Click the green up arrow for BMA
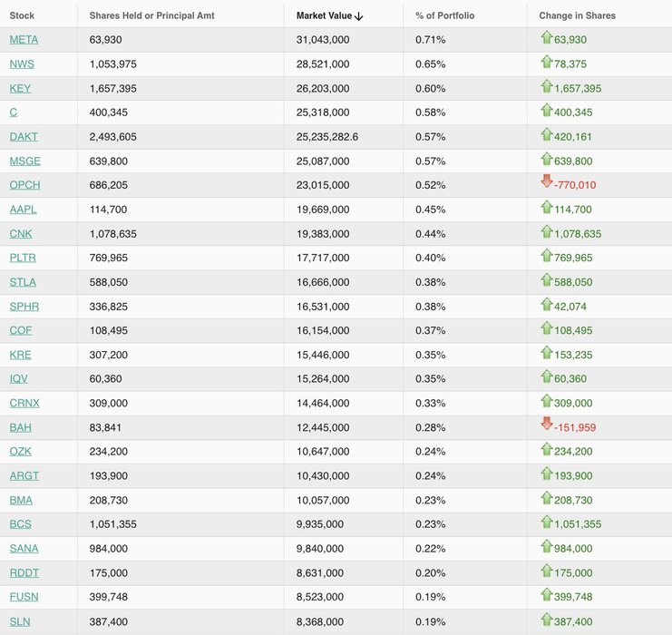The height and width of the screenshot is (635, 672). (x=547, y=498)
